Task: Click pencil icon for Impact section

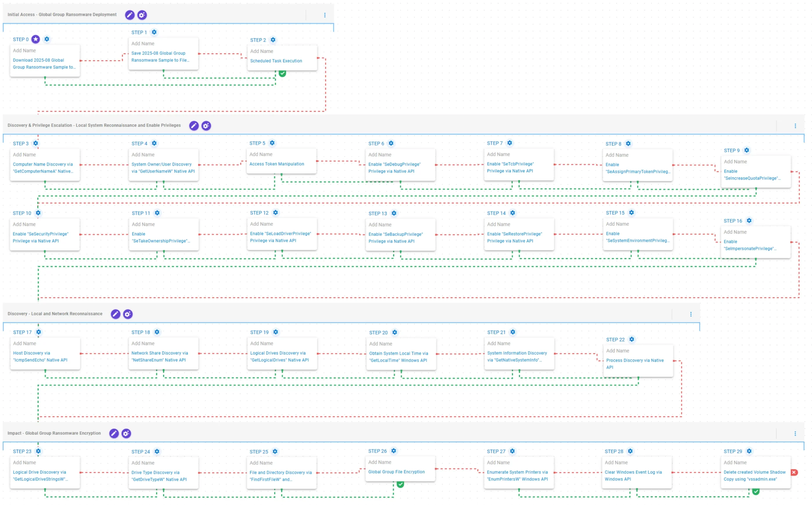Action: tap(114, 433)
